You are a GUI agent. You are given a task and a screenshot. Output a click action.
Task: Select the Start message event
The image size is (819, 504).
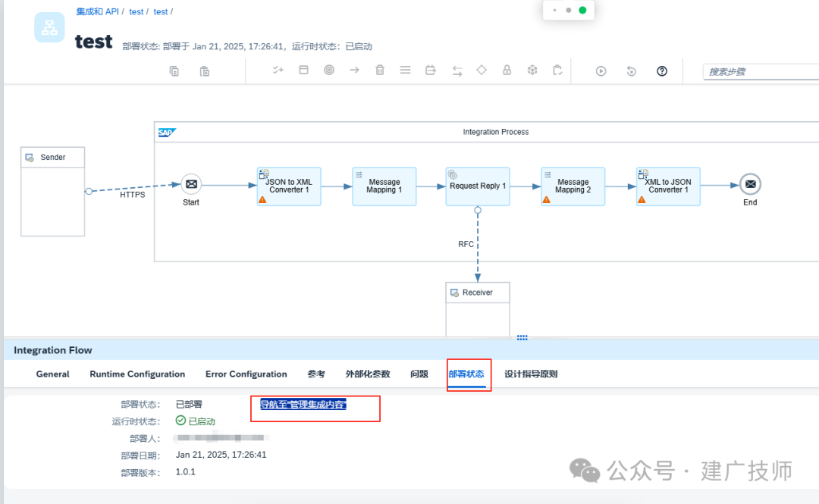[191, 184]
